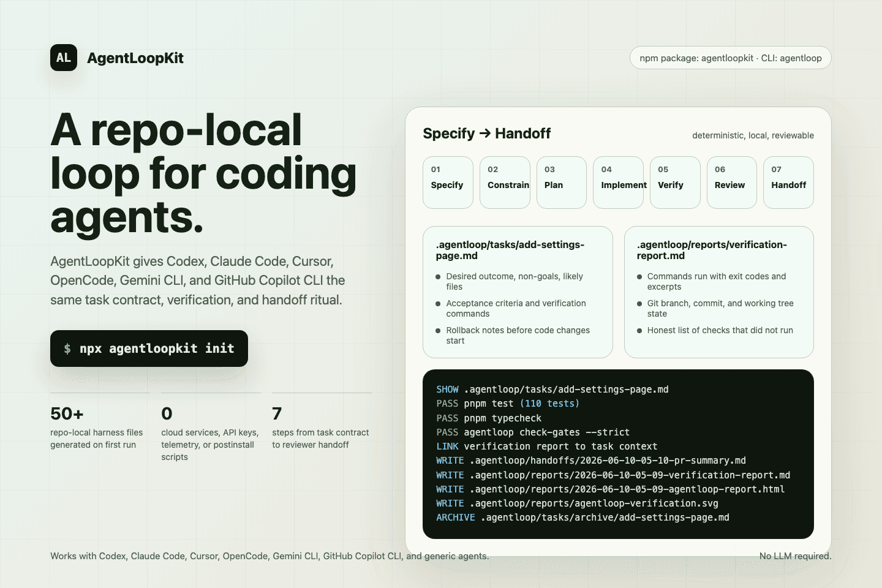Click the WRITE agentloop-report.html terminal line
This screenshot has height=588, width=882.
[610, 489]
